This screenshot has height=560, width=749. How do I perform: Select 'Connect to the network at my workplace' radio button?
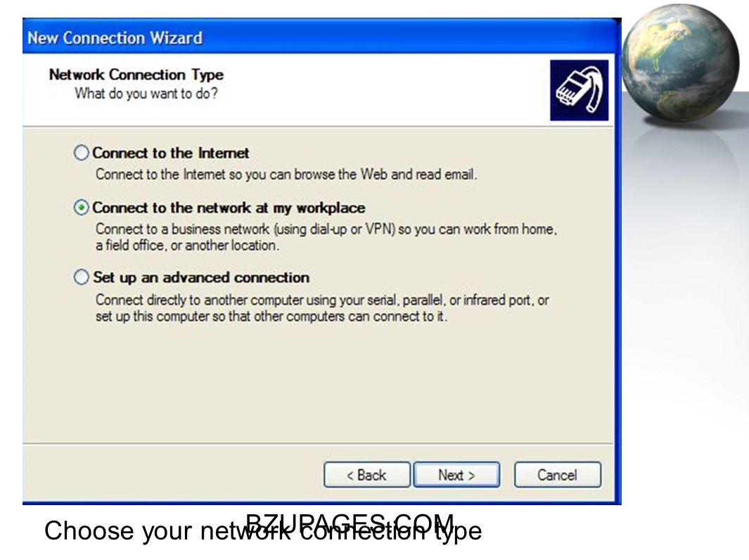pyautogui.click(x=81, y=208)
